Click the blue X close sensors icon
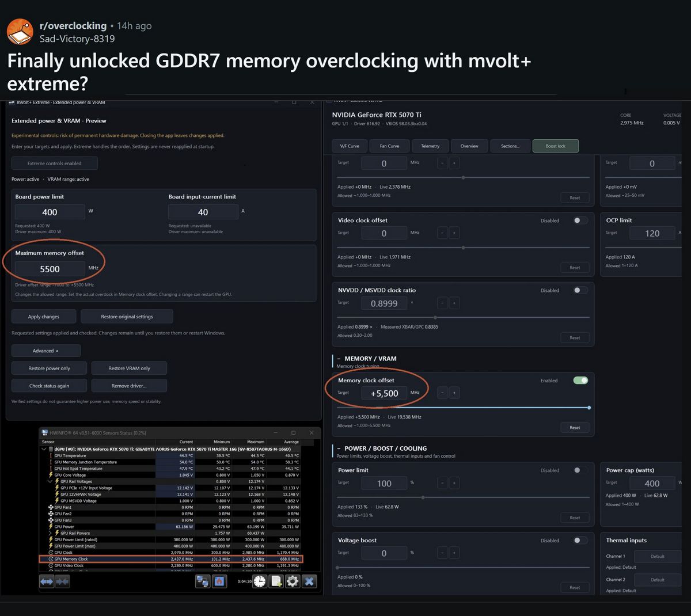Viewport: 691px width, 616px height. click(x=309, y=581)
